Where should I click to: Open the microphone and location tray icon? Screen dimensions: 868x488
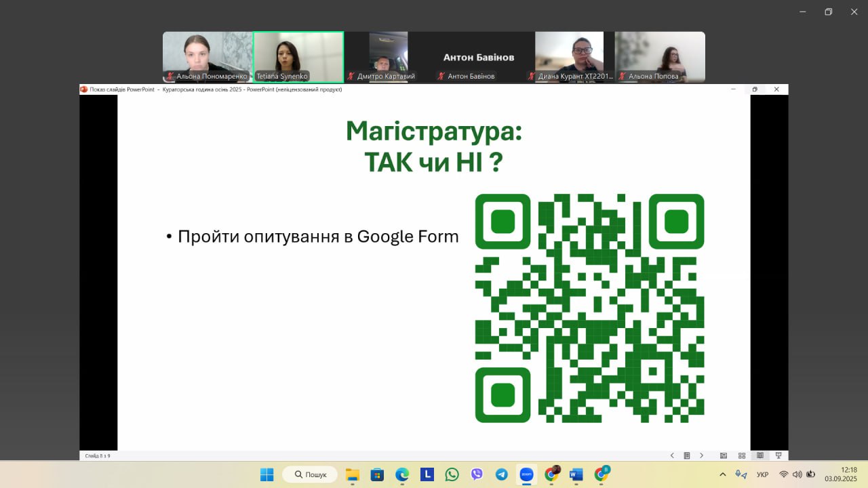tap(741, 474)
